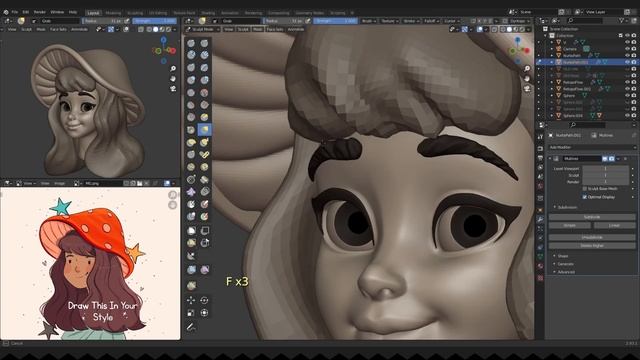Image resolution: width=640 pixels, height=360 pixels.
Task: Hide Camera object with eye icon
Action: tap(627, 49)
